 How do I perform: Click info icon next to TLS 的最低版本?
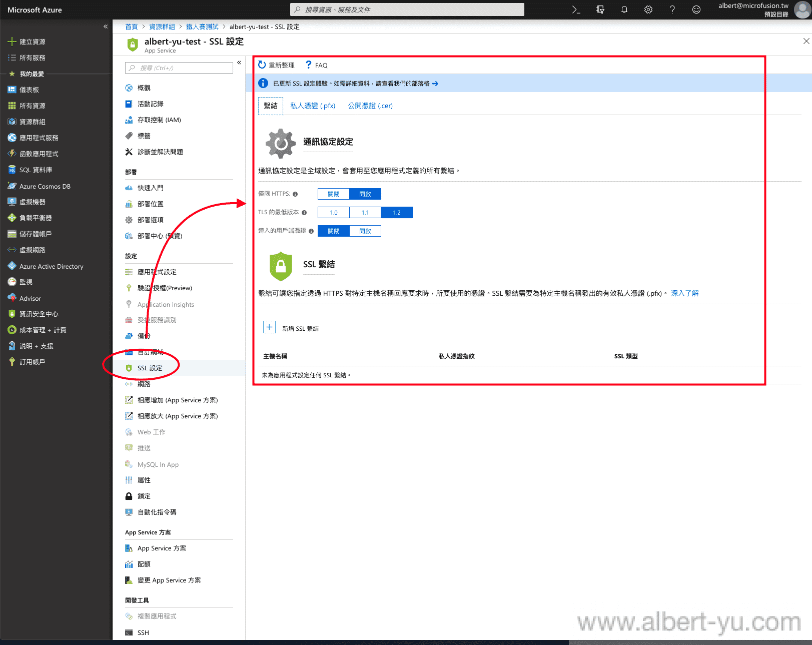[304, 213]
